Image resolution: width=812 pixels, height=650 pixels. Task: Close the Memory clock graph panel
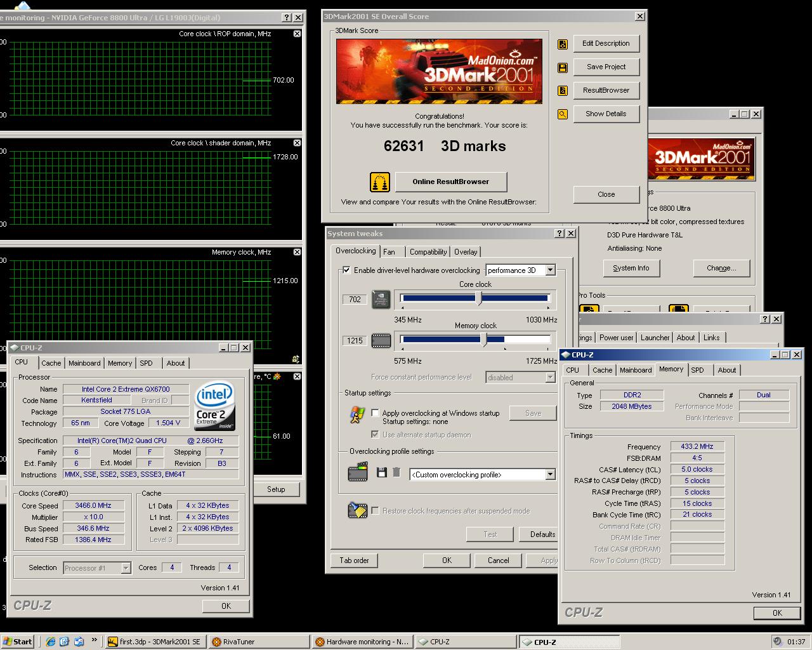pos(297,252)
